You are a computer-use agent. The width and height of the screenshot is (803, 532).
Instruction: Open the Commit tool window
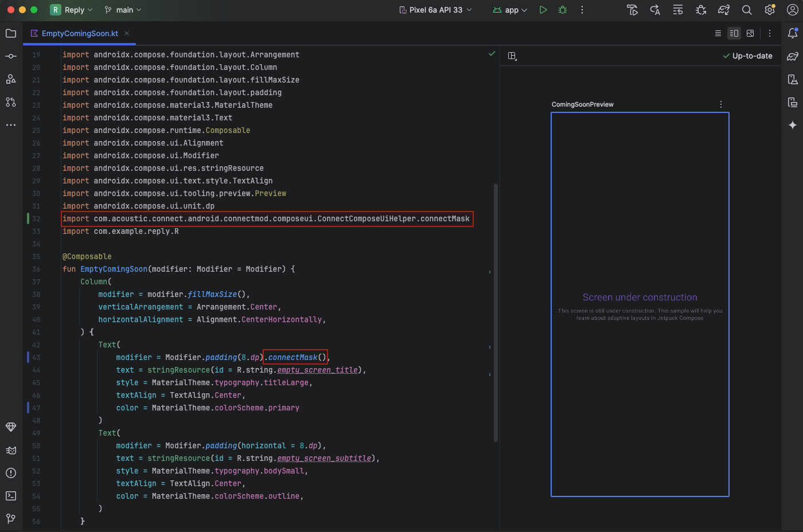[11, 56]
